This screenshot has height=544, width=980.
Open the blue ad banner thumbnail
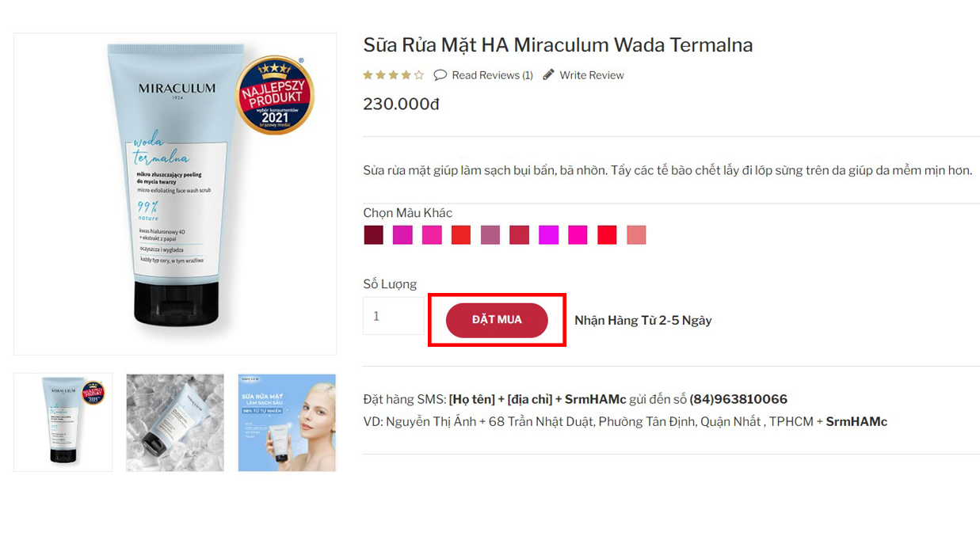coord(287,423)
